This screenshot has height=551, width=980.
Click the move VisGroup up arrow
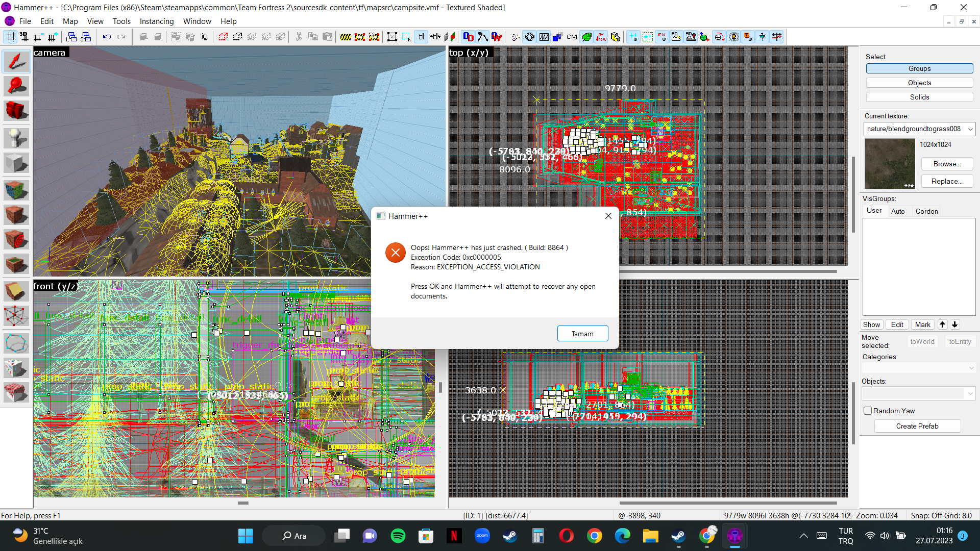pos(943,324)
